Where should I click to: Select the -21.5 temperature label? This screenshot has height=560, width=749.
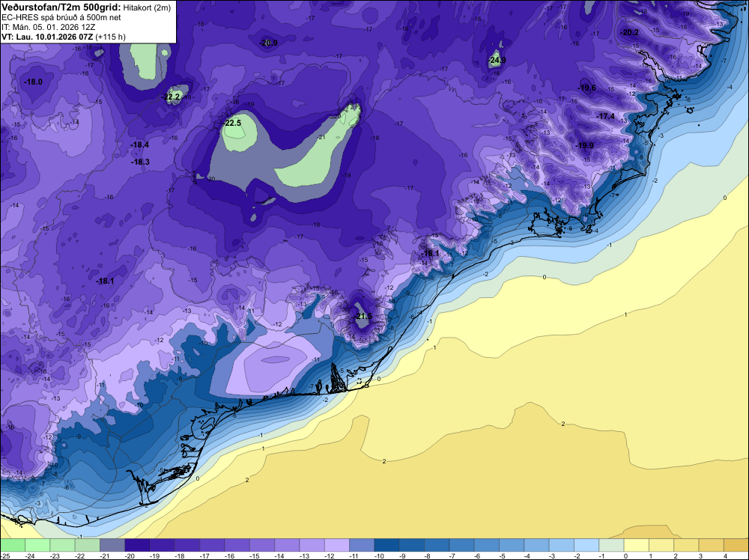363,317
